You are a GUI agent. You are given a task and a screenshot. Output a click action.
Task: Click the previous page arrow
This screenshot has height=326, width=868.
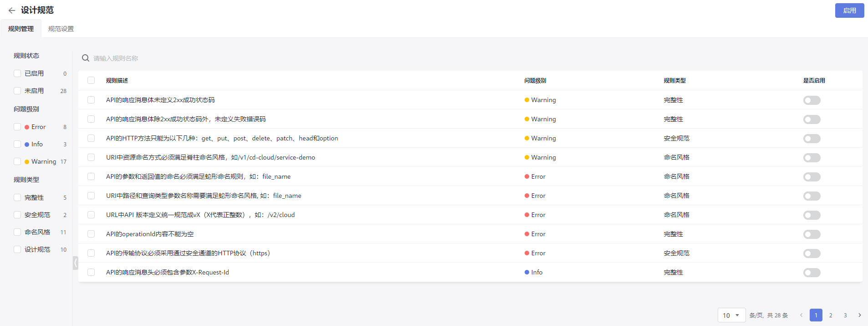(801, 315)
